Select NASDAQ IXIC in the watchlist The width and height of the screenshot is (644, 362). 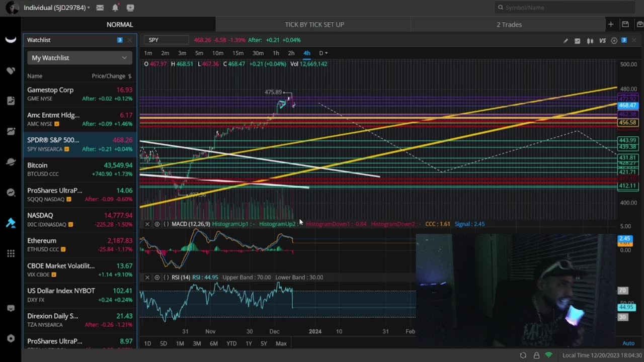click(x=79, y=220)
